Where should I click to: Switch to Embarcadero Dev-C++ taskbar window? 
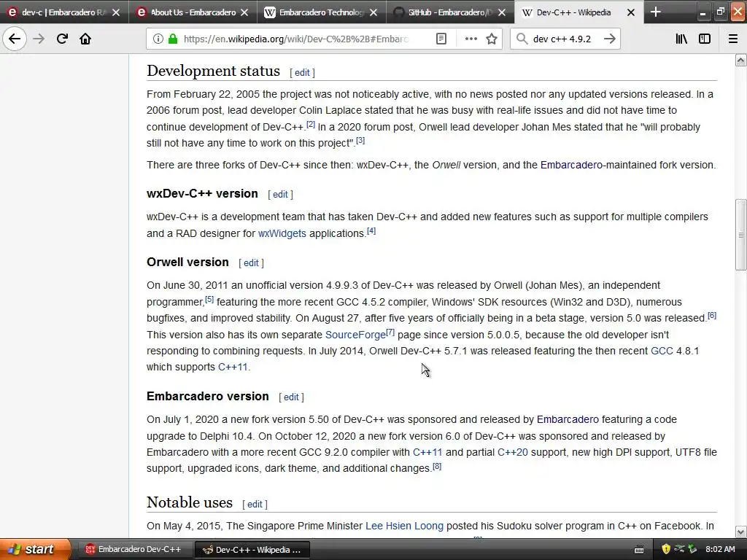(134, 550)
